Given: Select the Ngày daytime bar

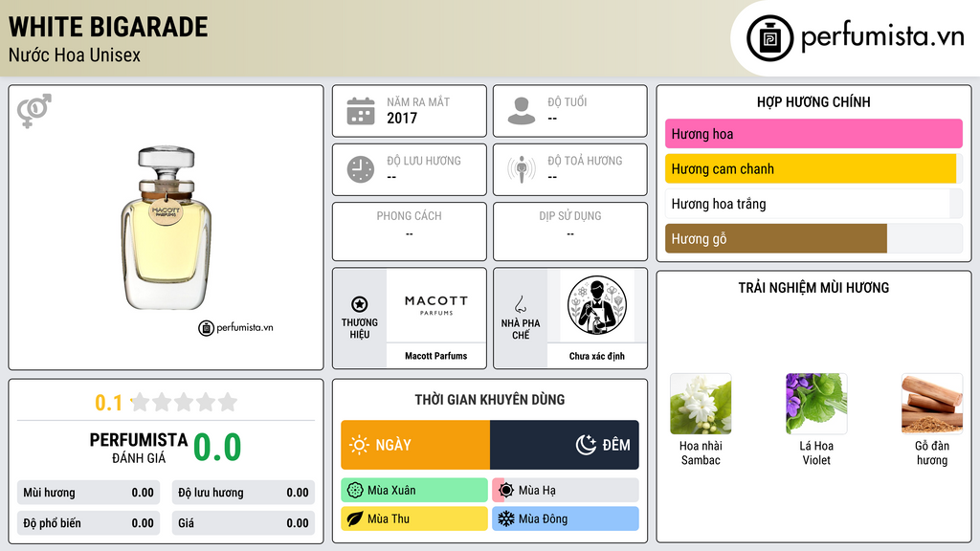Looking at the screenshot, I should (x=415, y=445).
